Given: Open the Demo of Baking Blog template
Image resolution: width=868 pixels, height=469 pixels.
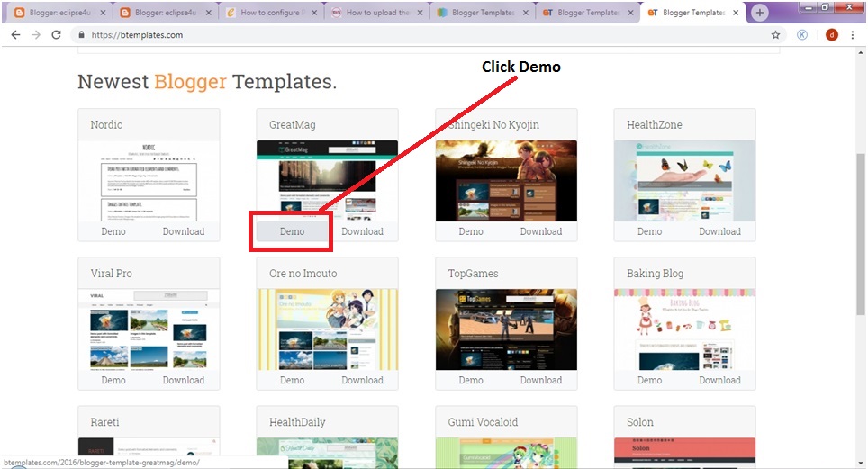Looking at the screenshot, I should tap(650, 381).
